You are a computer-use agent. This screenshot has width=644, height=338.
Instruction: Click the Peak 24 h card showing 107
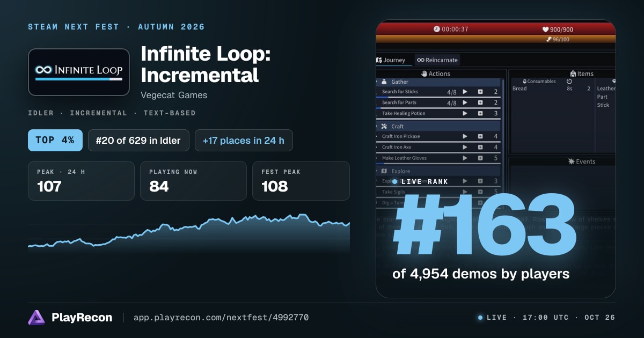81,181
